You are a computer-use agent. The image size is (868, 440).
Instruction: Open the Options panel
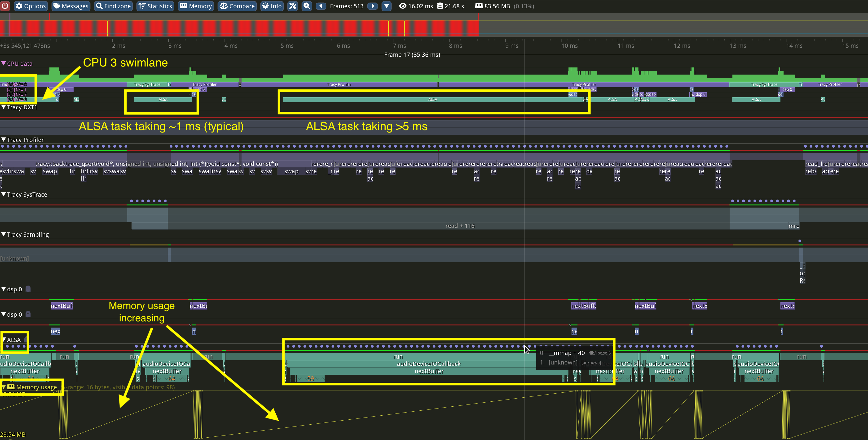pos(31,6)
